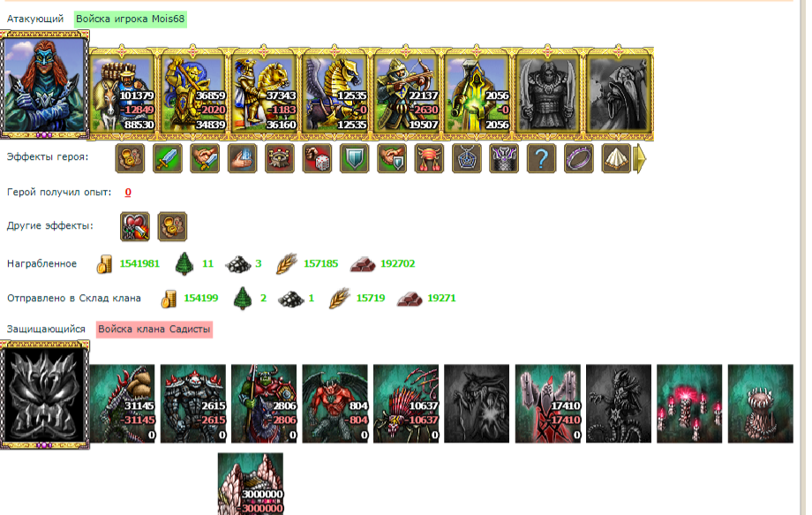Click the white tent effect icon
This screenshot has width=812, height=515.
point(616,158)
